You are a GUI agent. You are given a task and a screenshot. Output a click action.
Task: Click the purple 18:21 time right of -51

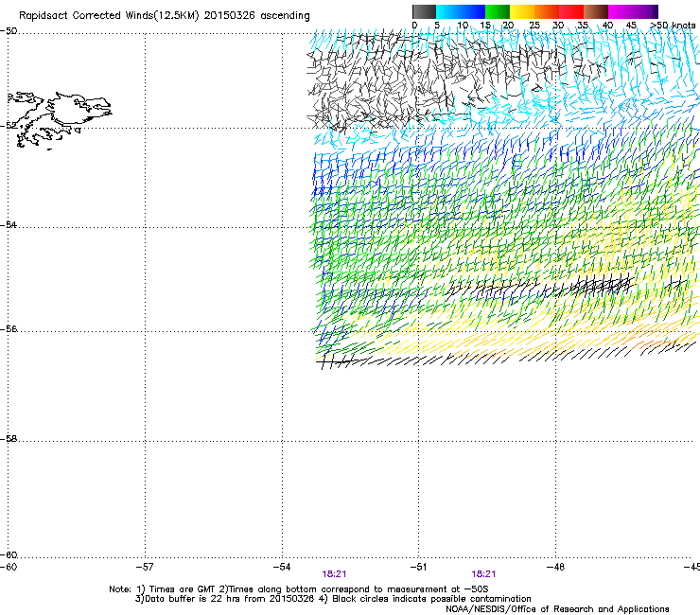coord(483,574)
